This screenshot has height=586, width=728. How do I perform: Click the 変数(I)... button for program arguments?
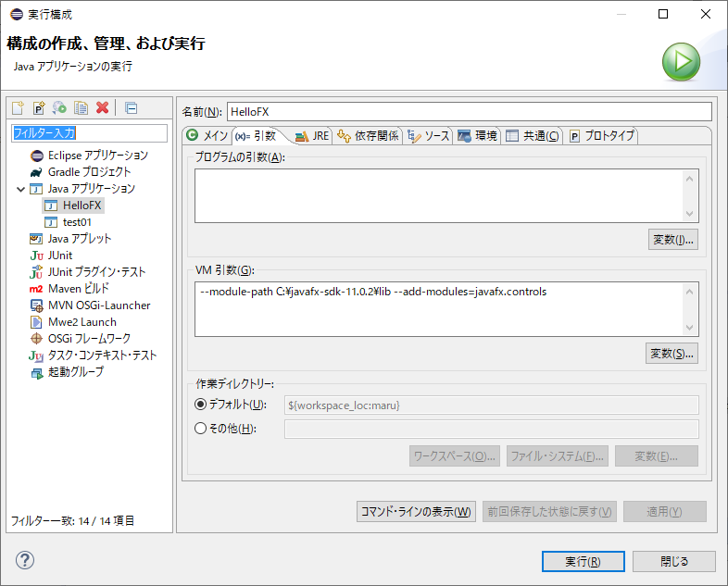pos(672,240)
